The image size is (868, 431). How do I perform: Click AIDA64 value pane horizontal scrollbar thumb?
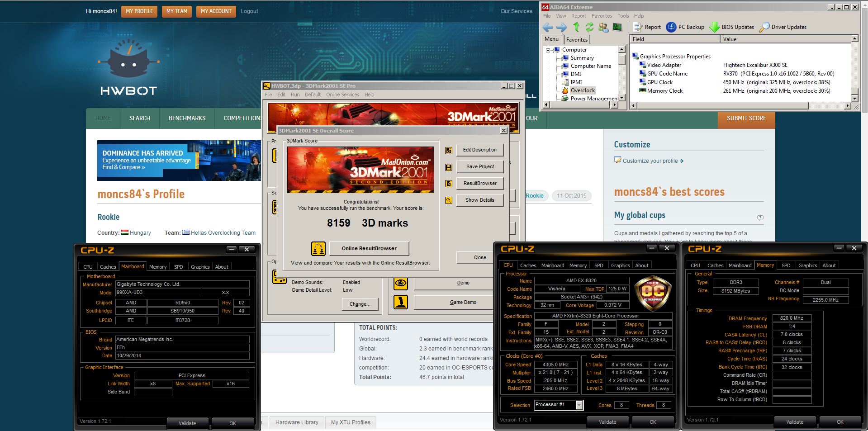[x=723, y=106]
